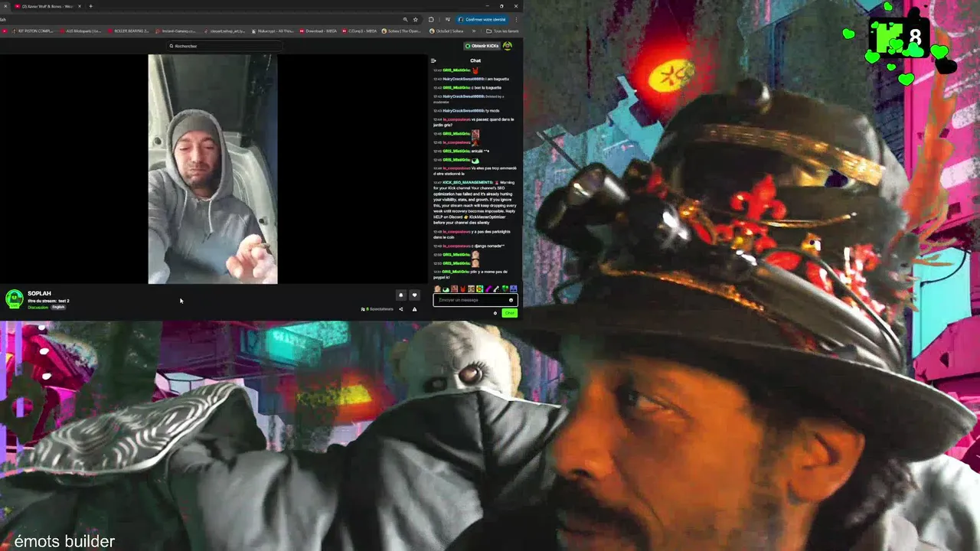Click the Chat panel header title
Viewport: 980px width, 551px height.
click(475, 60)
